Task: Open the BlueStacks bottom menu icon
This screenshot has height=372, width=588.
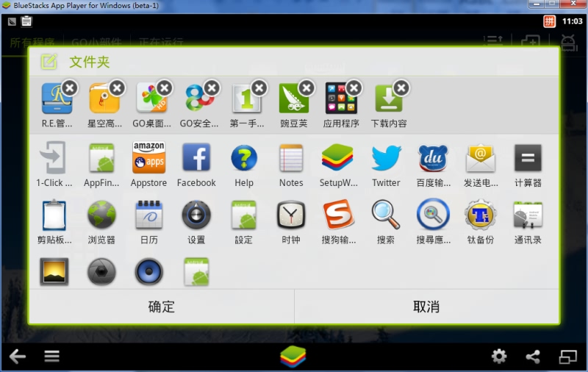Action: [x=51, y=357]
